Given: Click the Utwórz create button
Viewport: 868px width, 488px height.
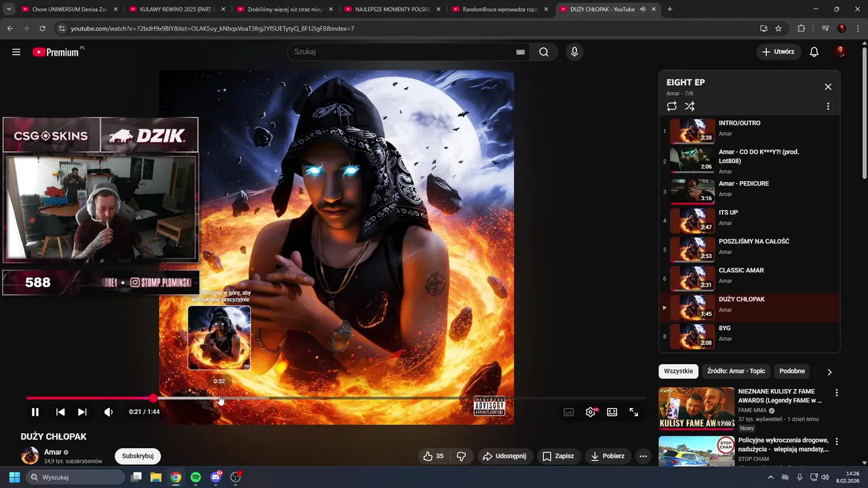Looking at the screenshot, I should click(x=778, y=52).
